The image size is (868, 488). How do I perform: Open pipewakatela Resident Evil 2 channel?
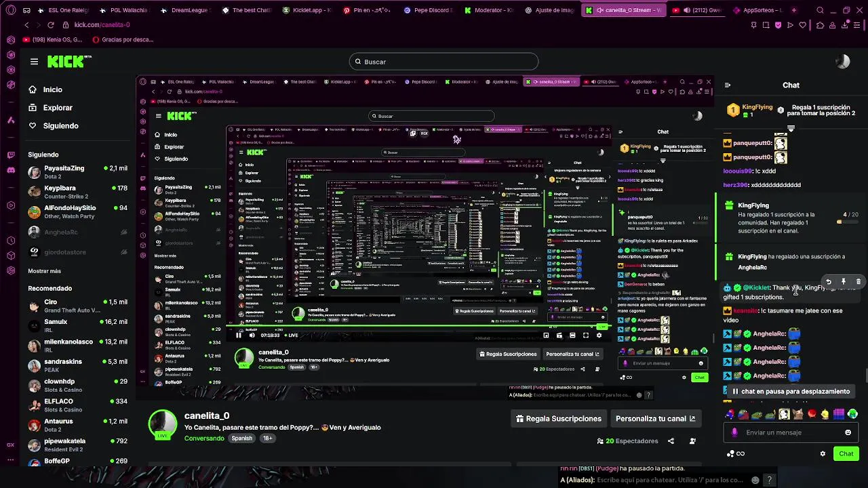[x=77, y=445]
